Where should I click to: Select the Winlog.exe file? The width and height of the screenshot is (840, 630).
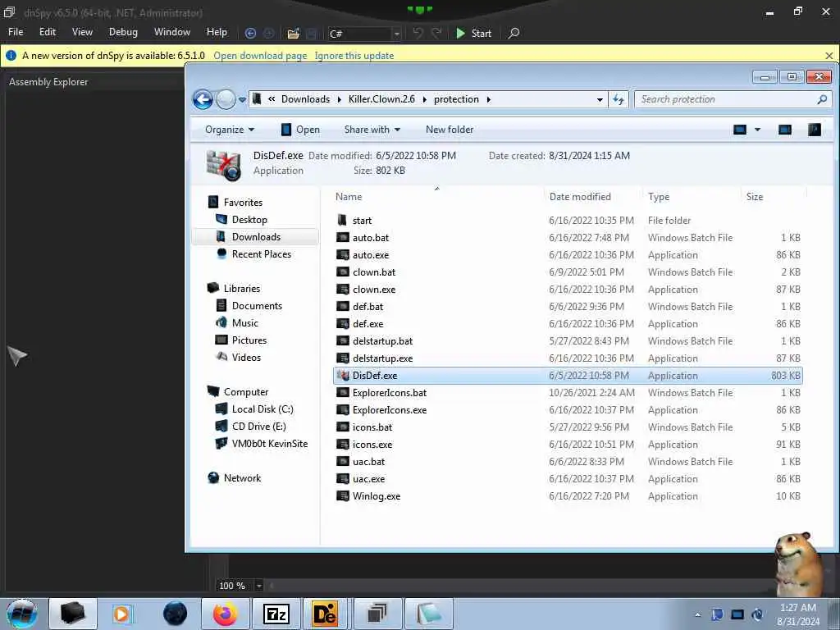(568, 496)
